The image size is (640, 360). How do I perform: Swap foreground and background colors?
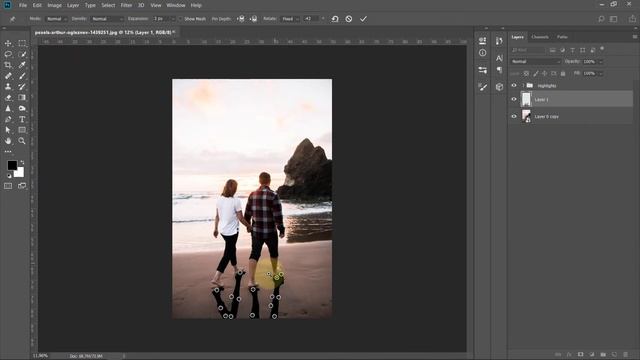click(x=22, y=162)
